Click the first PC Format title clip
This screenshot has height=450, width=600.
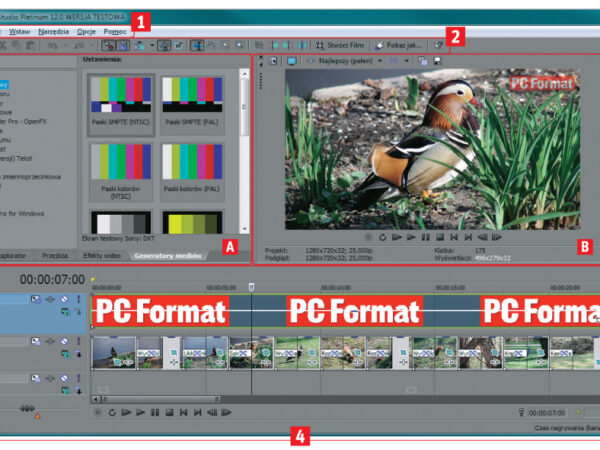[160, 311]
